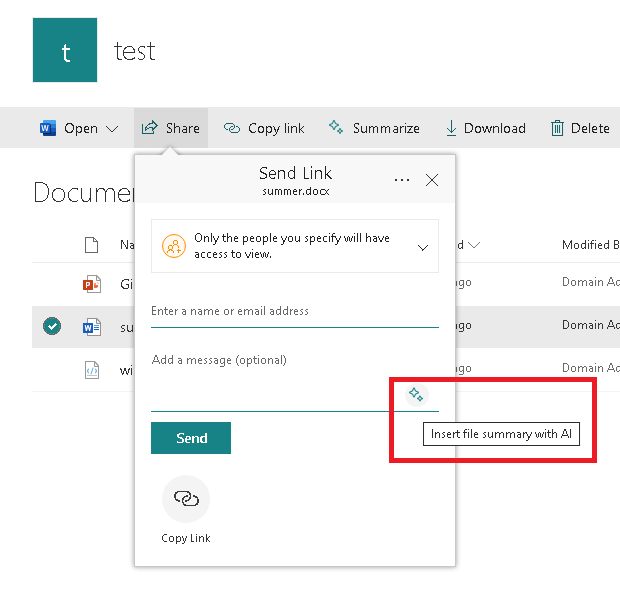Open the Modified column sort dropdown
The image size is (620, 609).
[x=474, y=245]
